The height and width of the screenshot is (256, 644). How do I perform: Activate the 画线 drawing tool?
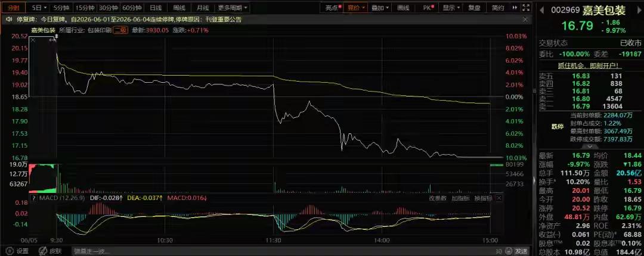coord(403,7)
